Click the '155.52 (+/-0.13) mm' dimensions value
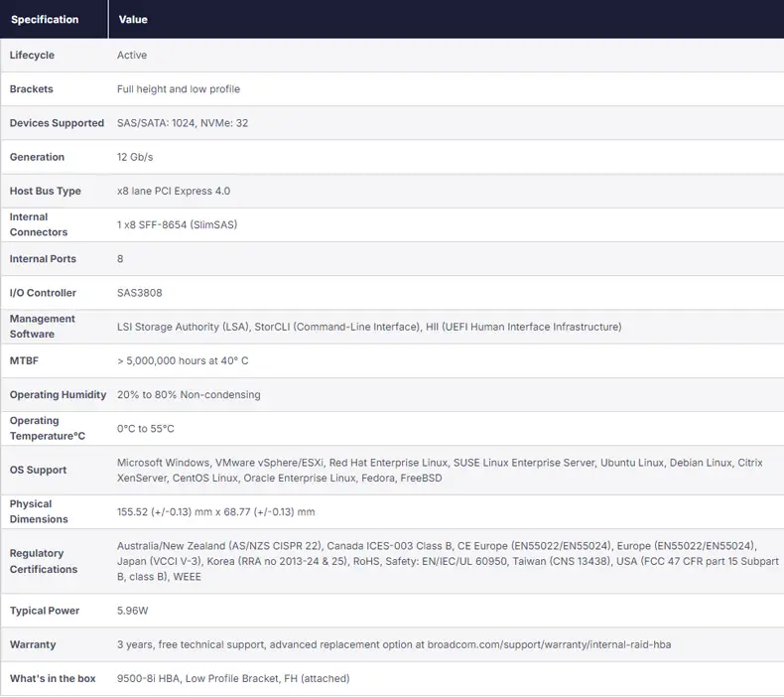 [216, 512]
